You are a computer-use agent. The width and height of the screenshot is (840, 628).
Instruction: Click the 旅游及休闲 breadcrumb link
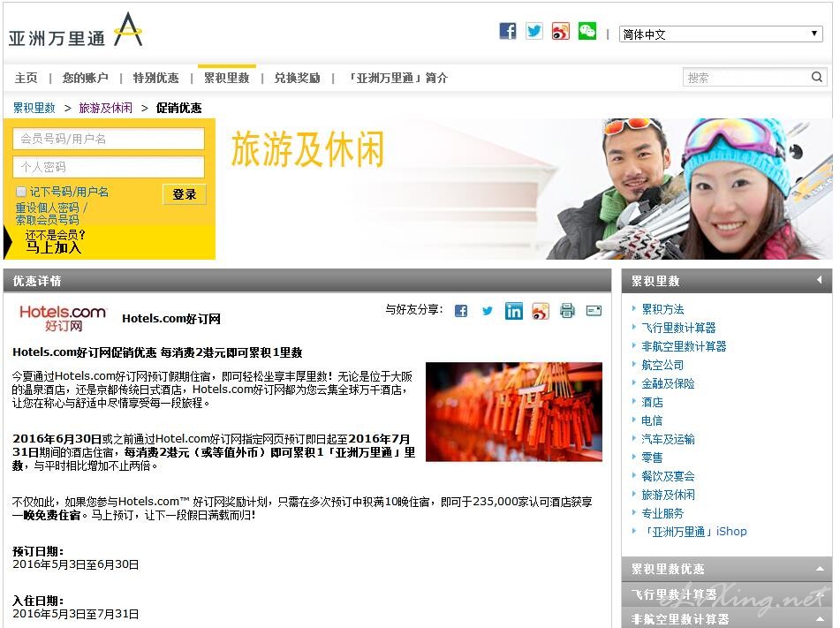point(105,108)
